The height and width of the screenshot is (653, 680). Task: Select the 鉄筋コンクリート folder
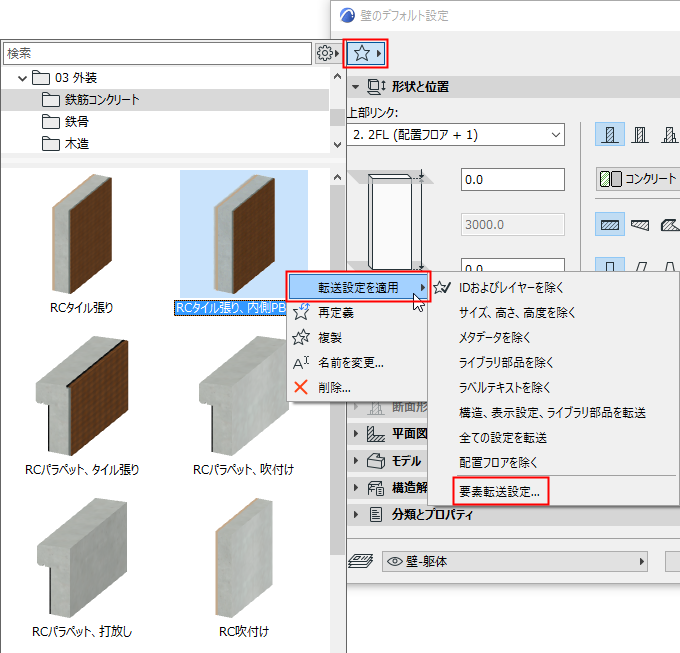[165, 100]
